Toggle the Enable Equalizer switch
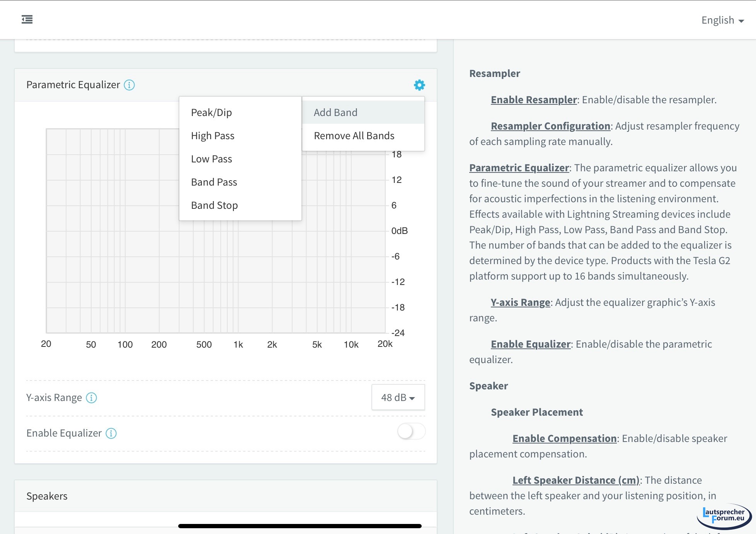756x534 pixels. [411, 432]
